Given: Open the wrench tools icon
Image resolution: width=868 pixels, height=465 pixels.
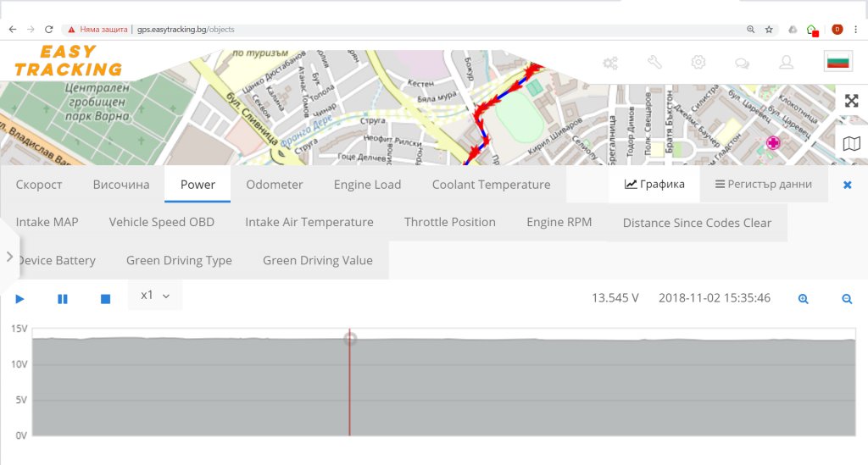Looking at the screenshot, I should click(654, 62).
